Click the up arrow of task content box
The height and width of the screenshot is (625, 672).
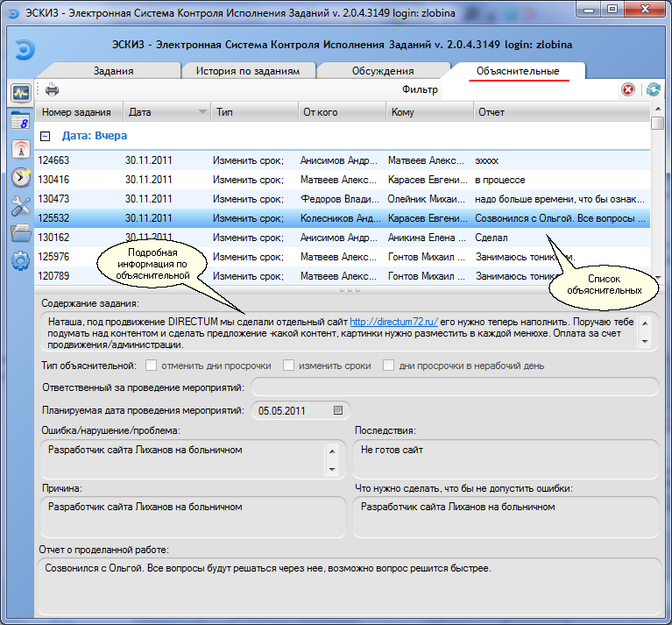645,323
